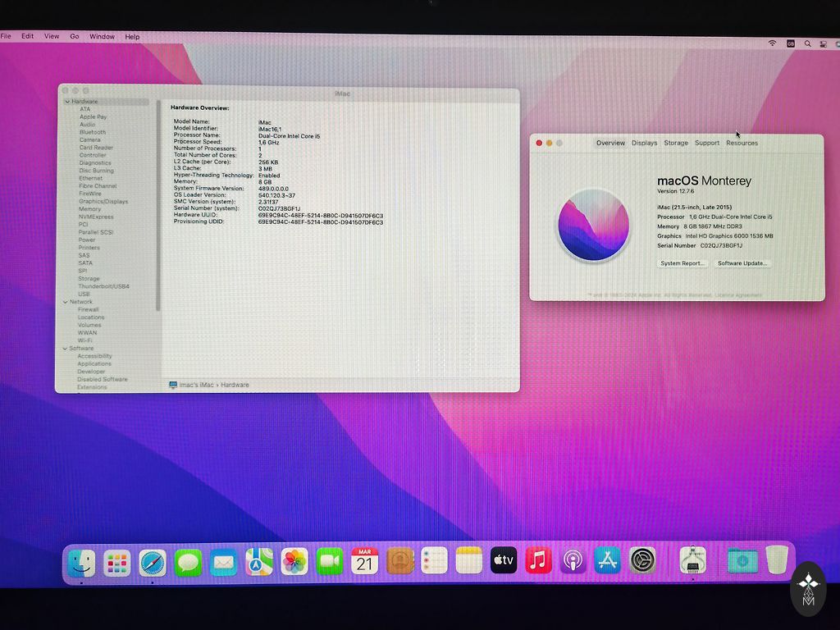Image resolution: width=840 pixels, height=630 pixels.
Task: Collapse the Hardware section in sidebar
Action: 67,102
